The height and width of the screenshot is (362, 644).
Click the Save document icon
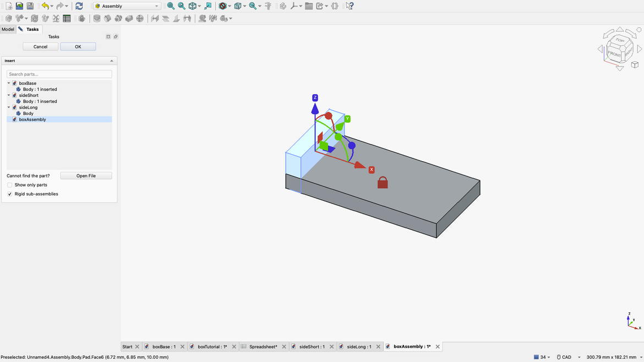(30, 6)
